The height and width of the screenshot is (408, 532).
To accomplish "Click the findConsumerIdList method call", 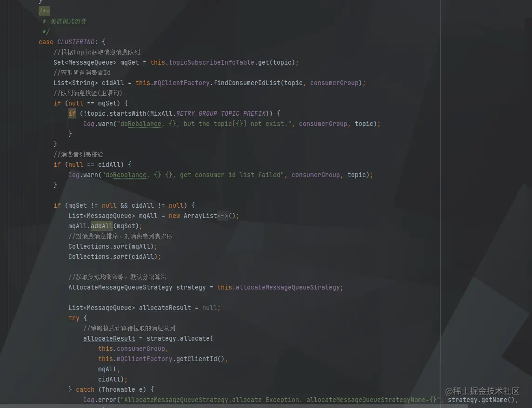I will [246, 83].
